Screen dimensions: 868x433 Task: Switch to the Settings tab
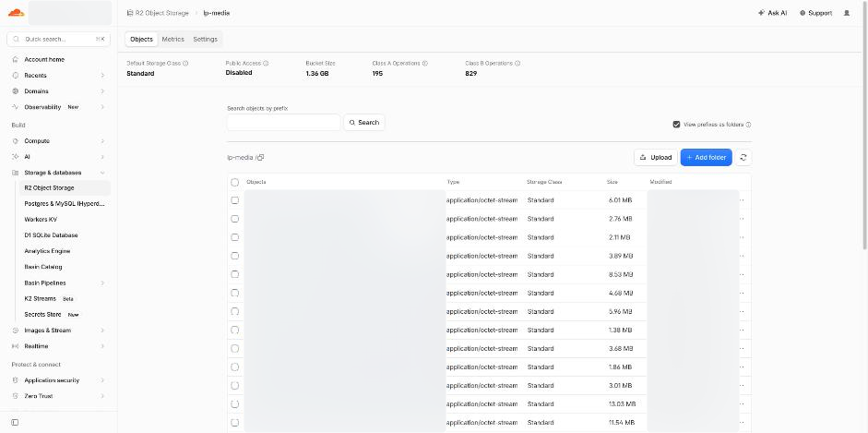(206, 40)
